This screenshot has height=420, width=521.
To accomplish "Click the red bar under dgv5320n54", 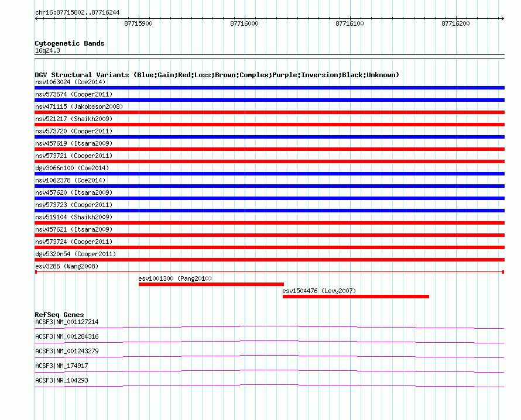I will [269, 260].
